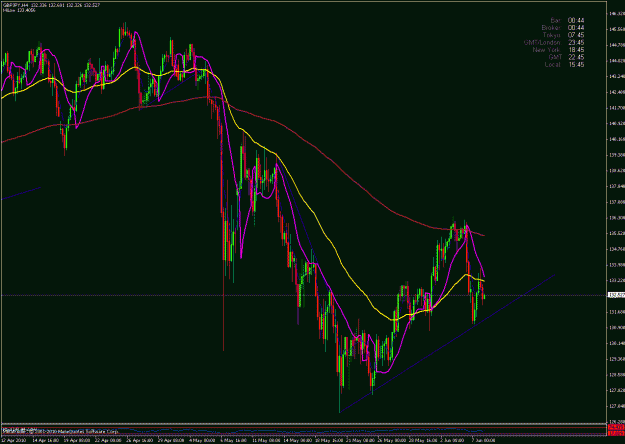
Task: Click the New York 18:45 clock entry
Action: click(558, 50)
